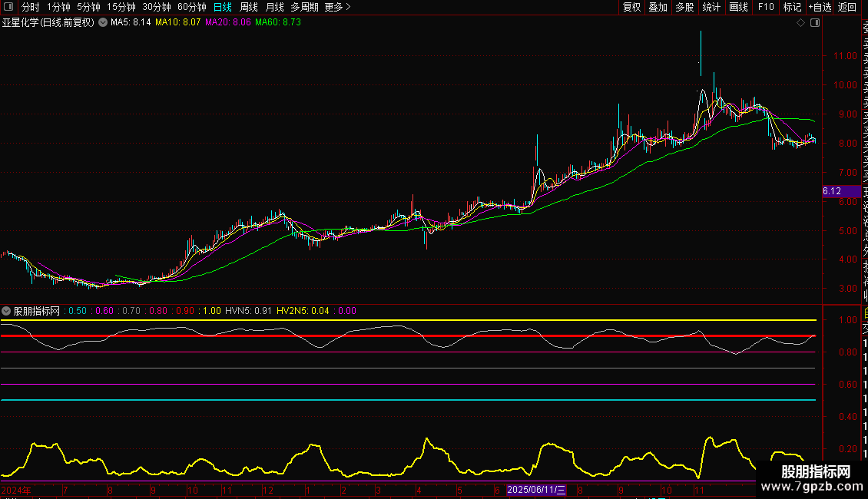868x499 pixels.
Task: Select the 周线 weekly chart tab
Action: pyautogui.click(x=249, y=7)
